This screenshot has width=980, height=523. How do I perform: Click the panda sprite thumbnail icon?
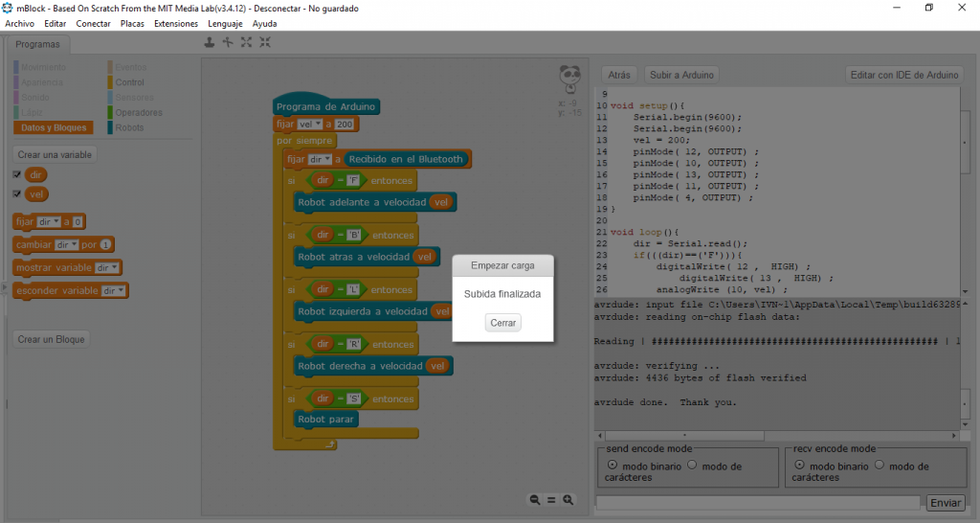(569, 79)
